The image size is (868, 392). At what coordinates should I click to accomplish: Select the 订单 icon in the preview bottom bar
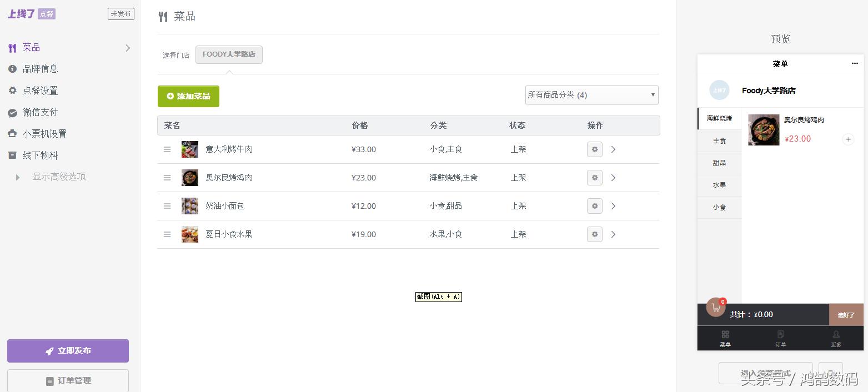780,335
